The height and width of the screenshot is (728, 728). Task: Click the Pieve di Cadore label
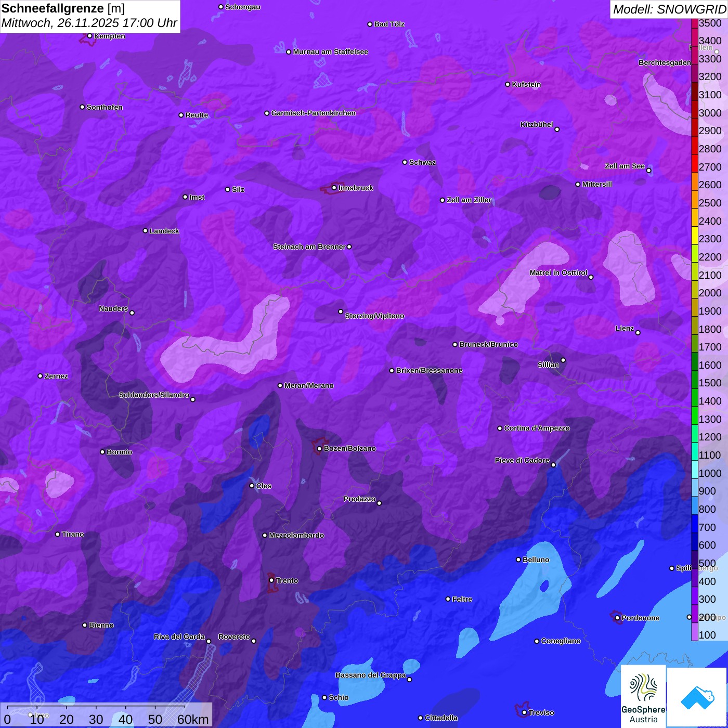522,460
